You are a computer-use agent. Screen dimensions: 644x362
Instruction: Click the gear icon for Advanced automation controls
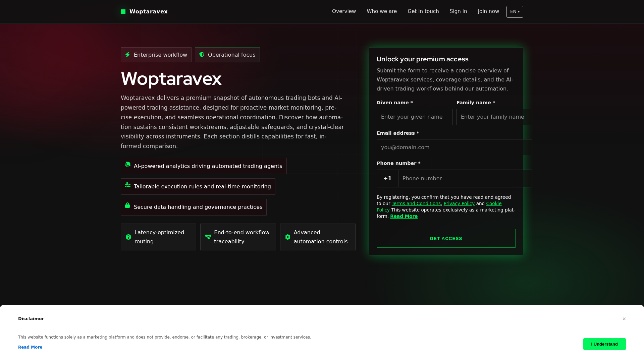click(x=288, y=237)
